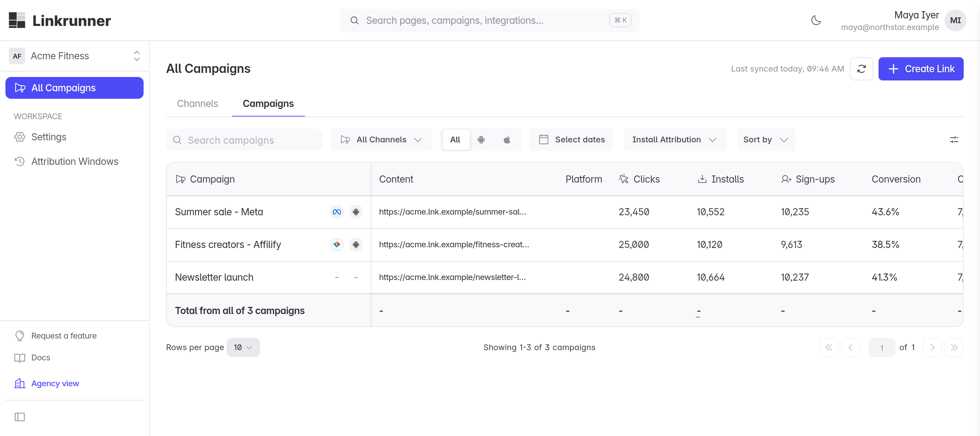Open the table column settings icon
The width and height of the screenshot is (980, 436).
954,140
